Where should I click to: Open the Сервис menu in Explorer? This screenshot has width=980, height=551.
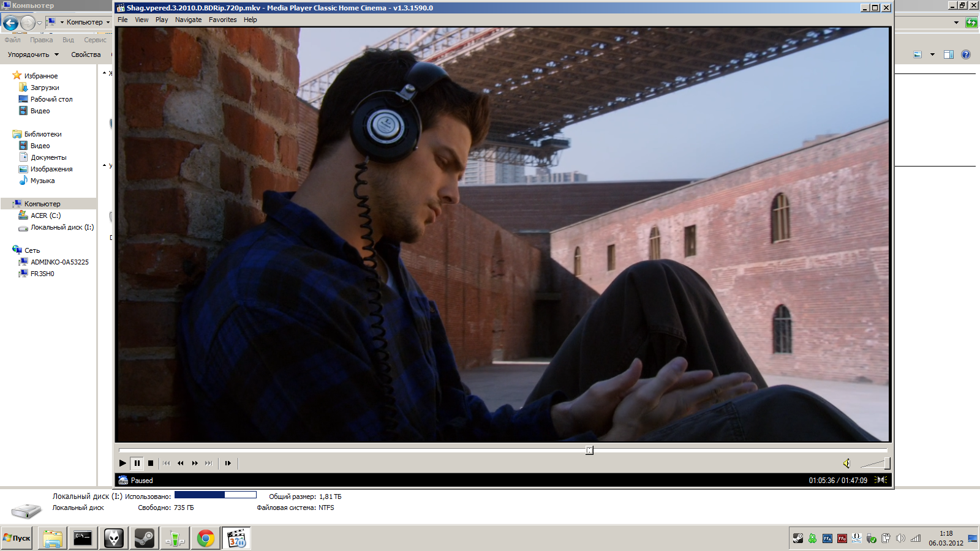click(x=95, y=40)
